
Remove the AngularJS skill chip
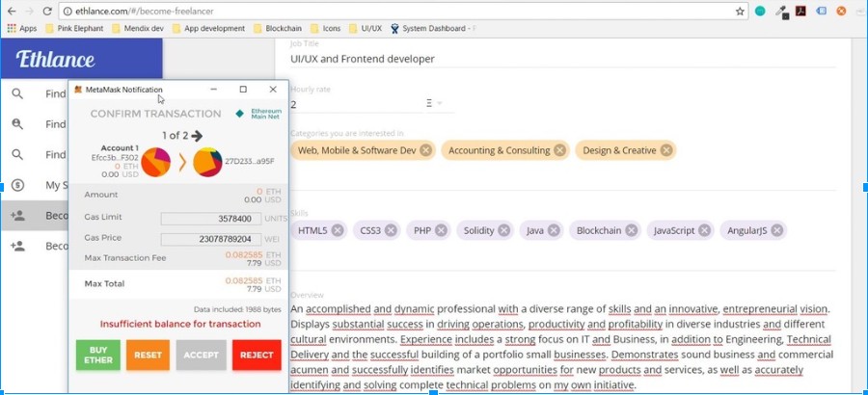tap(777, 230)
